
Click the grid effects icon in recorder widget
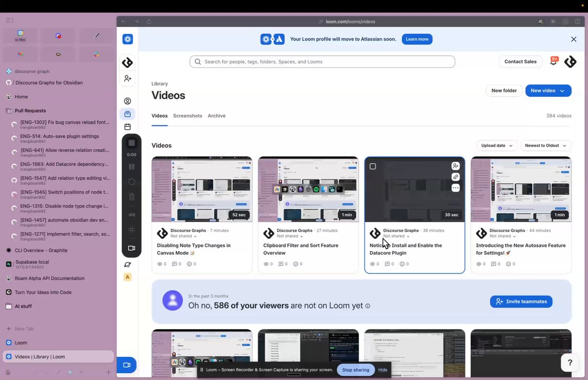[132, 230]
